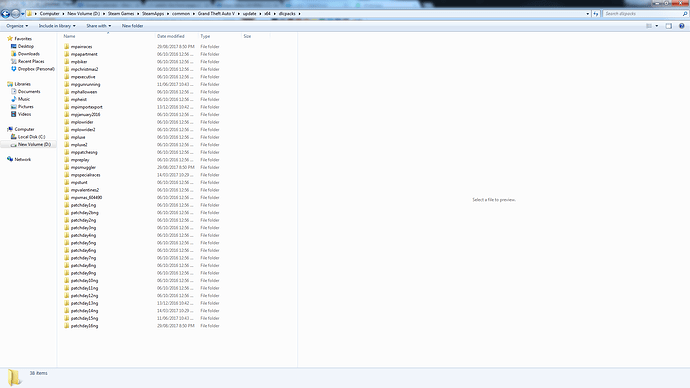Click the mpvalentines2 folder icon
The height and width of the screenshot is (388, 690).
[x=67, y=190]
